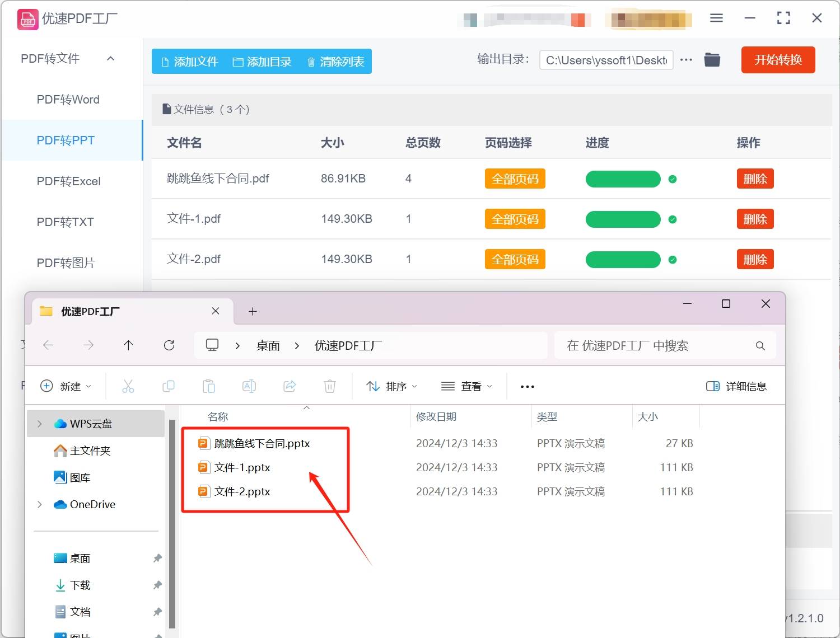This screenshot has height=638, width=840.
Task: Select 图库 in the navigation pane
Action: [x=72, y=477]
